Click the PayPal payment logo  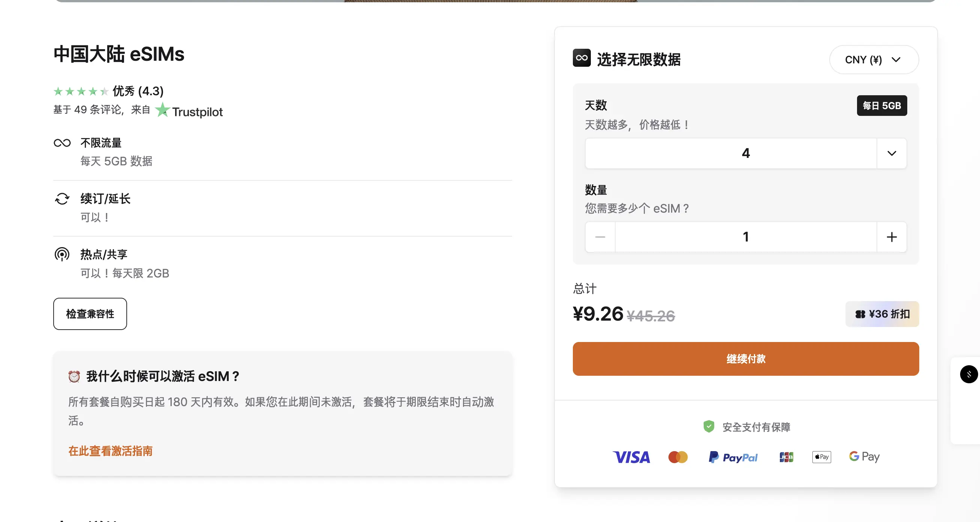733,457
